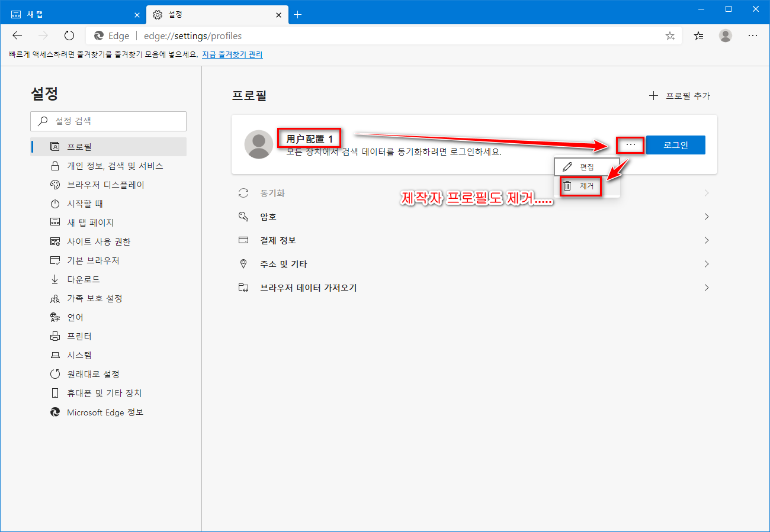Close the 설정 tab

tap(278, 15)
